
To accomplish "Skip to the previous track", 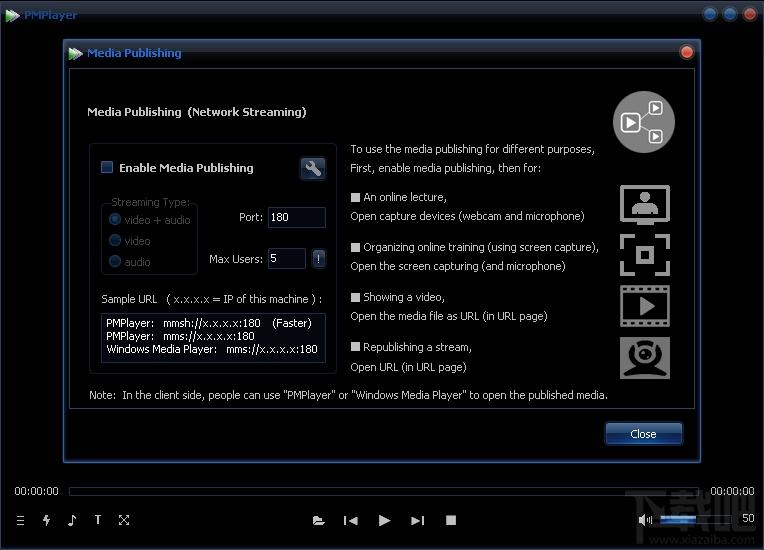I will click(351, 521).
